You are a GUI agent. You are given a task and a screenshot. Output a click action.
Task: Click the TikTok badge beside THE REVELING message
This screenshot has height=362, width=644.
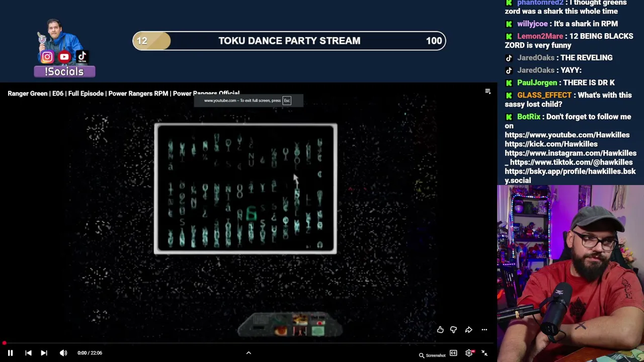[509, 58]
